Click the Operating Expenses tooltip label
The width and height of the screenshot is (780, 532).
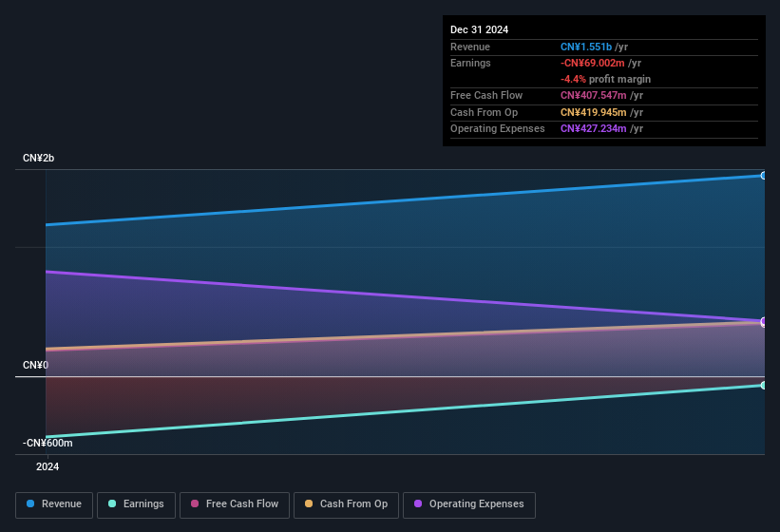[x=498, y=128]
